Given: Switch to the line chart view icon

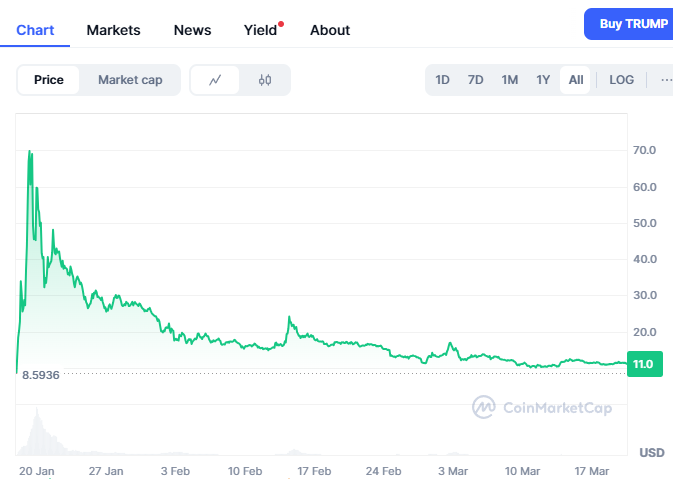Looking at the screenshot, I should 215,80.
